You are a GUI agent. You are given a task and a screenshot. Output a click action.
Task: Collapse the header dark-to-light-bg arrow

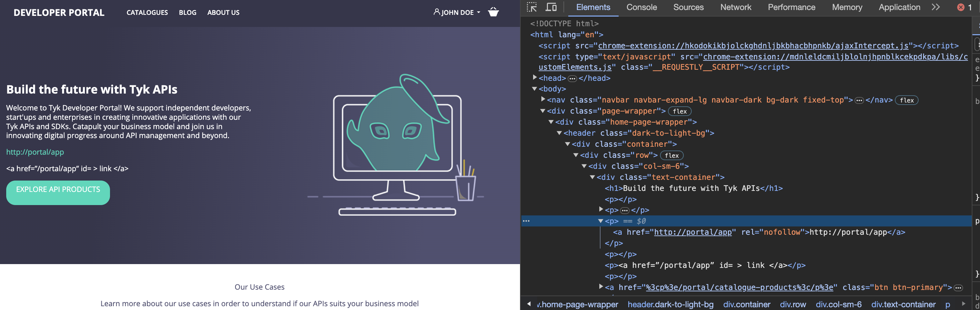coord(559,133)
